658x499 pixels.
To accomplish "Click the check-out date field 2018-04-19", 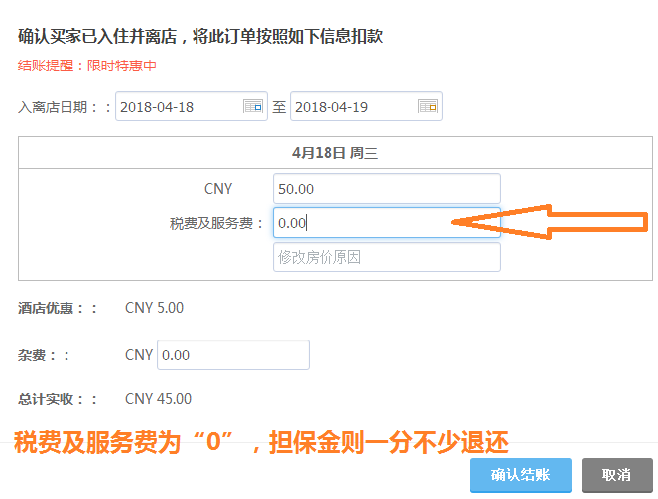I will pos(366,106).
